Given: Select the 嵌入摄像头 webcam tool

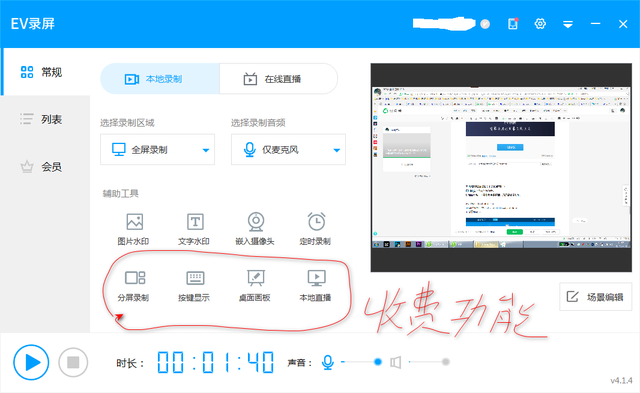Looking at the screenshot, I should click(x=255, y=229).
